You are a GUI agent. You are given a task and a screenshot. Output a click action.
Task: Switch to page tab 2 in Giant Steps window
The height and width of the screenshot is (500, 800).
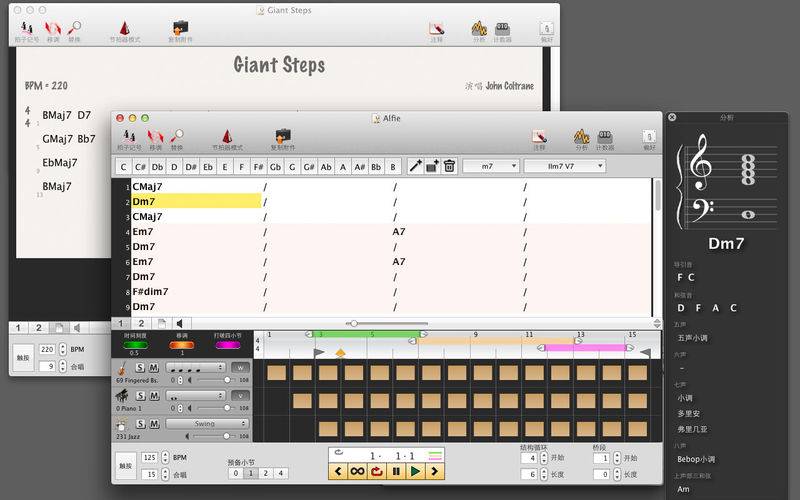39,328
